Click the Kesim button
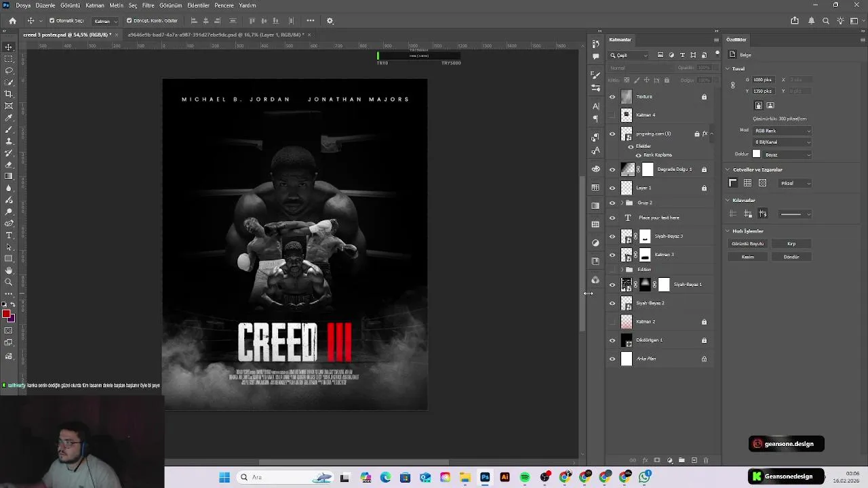 (747, 257)
